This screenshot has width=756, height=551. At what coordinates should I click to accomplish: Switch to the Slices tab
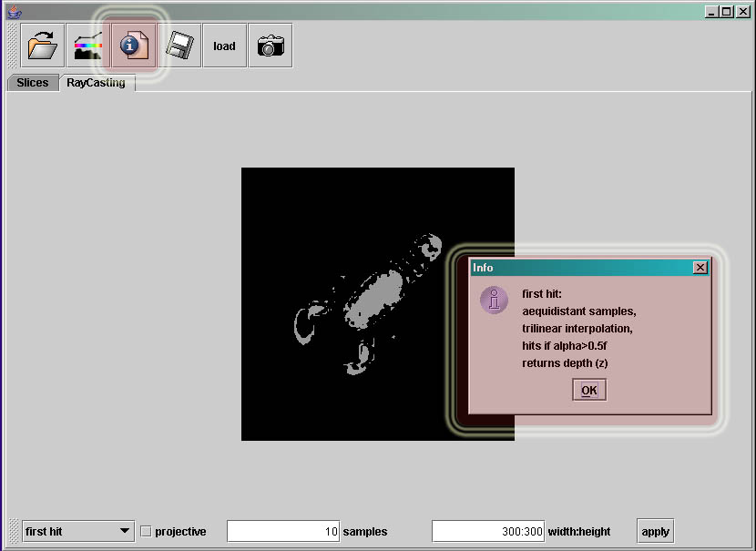33,83
